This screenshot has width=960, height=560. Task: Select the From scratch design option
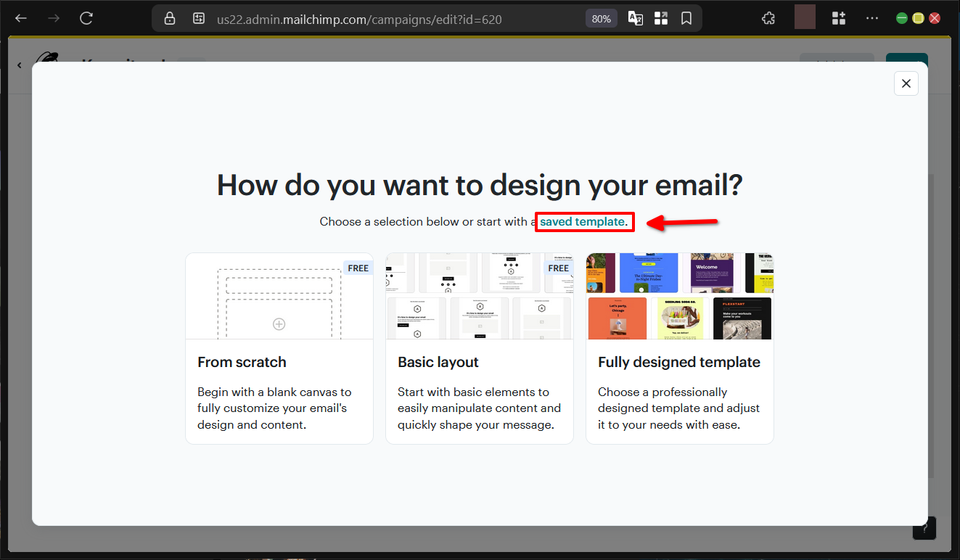279,347
